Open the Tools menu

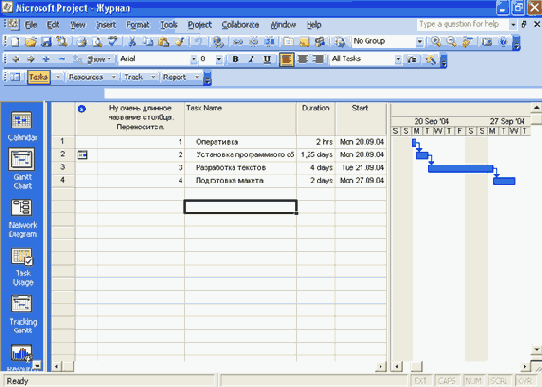(169, 25)
